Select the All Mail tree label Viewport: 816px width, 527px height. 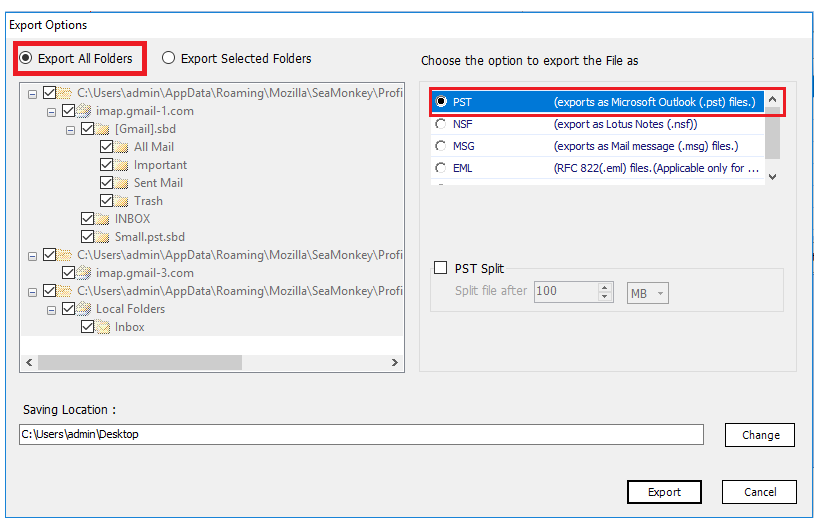pos(154,147)
